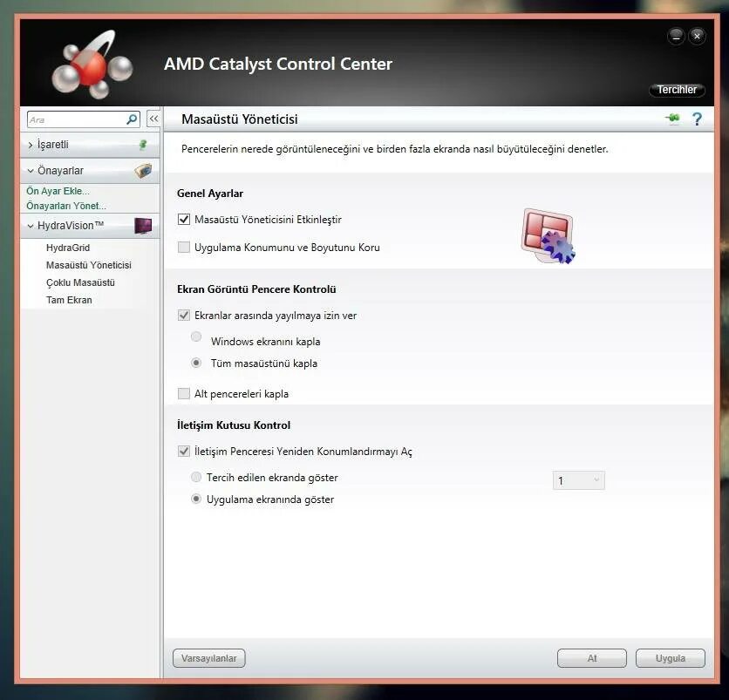Open the Tercihler preferences button
This screenshot has height=700, width=729.
click(677, 90)
